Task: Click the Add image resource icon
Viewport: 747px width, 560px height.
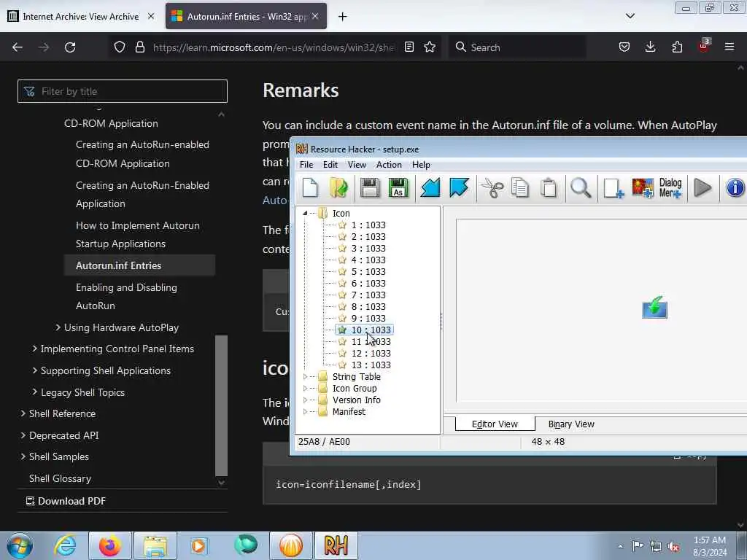Action: 643,187
